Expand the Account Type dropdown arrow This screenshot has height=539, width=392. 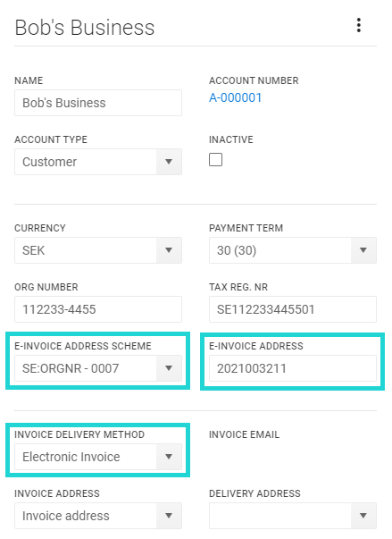point(169,162)
